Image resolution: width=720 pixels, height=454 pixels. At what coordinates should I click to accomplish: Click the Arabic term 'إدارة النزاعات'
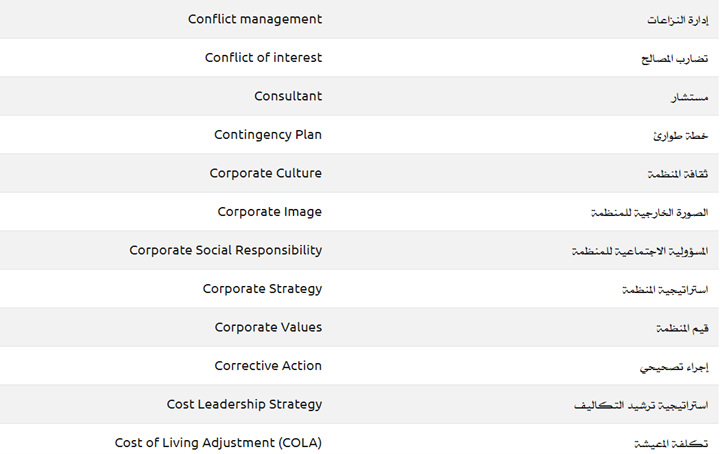pos(678,20)
